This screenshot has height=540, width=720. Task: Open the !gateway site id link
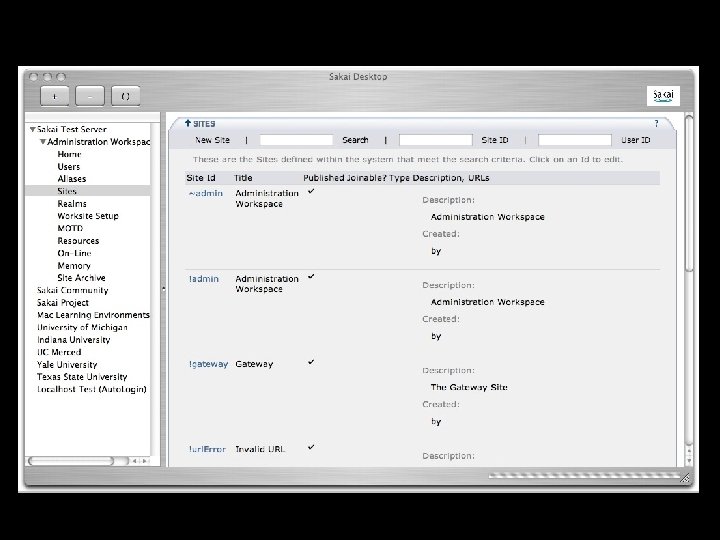[x=208, y=364]
